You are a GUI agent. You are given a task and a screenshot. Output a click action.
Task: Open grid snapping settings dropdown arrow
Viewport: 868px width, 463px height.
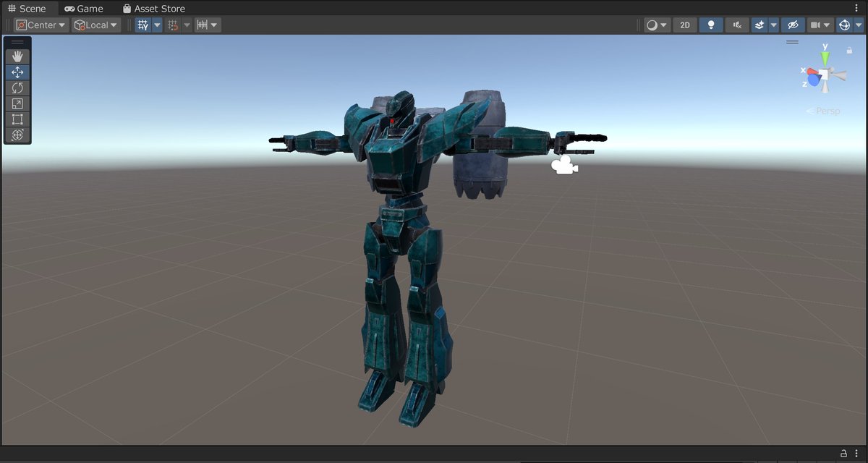pos(187,25)
